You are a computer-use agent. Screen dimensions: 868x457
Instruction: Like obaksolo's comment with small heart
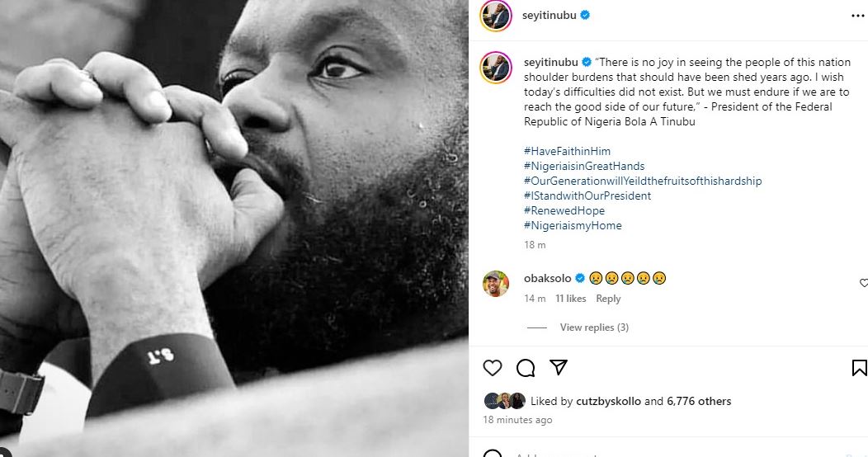coord(863,283)
